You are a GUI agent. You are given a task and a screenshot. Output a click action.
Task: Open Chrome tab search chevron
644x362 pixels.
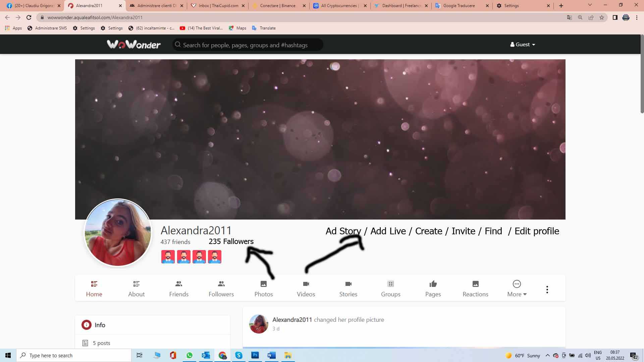(590, 5)
